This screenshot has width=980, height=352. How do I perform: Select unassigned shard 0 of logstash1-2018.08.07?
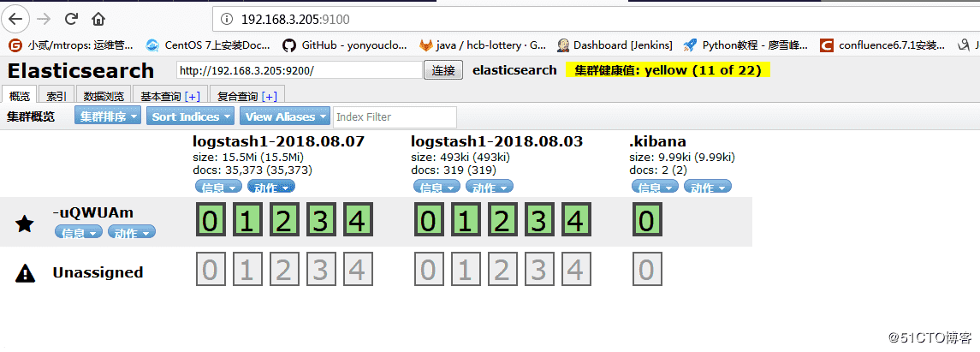tap(212, 269)
